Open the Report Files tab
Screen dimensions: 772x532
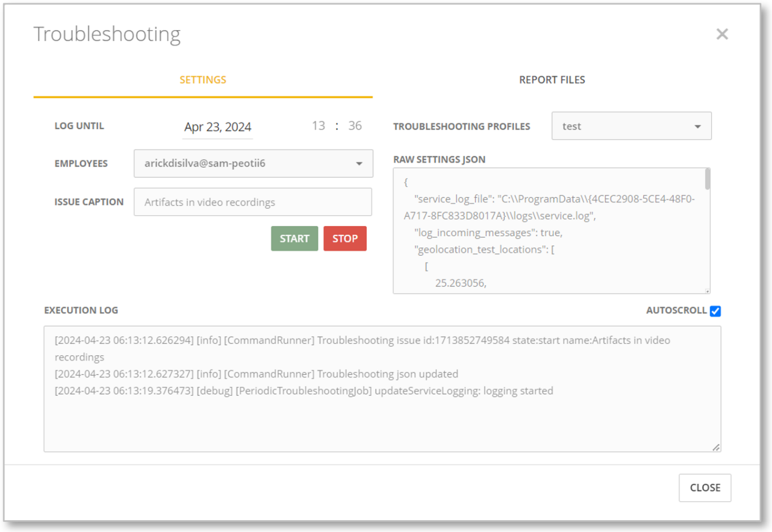[x=552, y=80]
